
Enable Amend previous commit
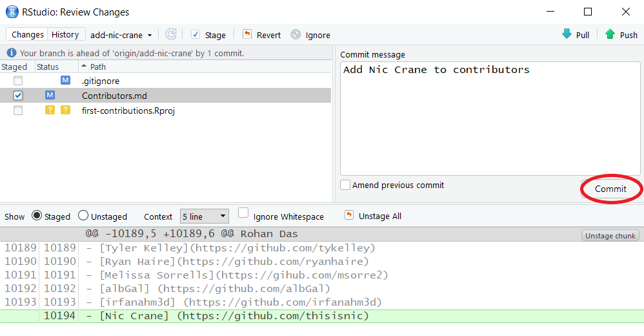pyautogui.click(x=345, y=185)
